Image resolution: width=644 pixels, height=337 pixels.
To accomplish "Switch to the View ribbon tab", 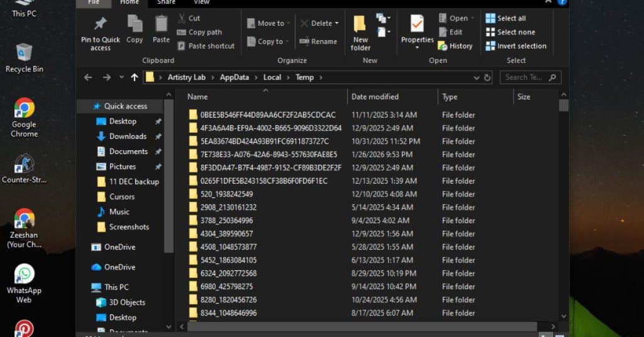I will coord(201,3).
